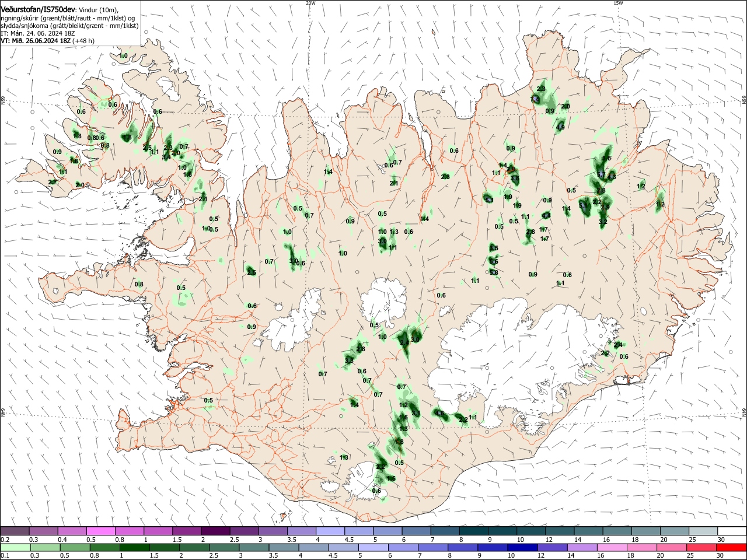747x560 pixels.
Task: Pick the palest green swatch between 0.1 and 0.3
Action: (15, 547)
